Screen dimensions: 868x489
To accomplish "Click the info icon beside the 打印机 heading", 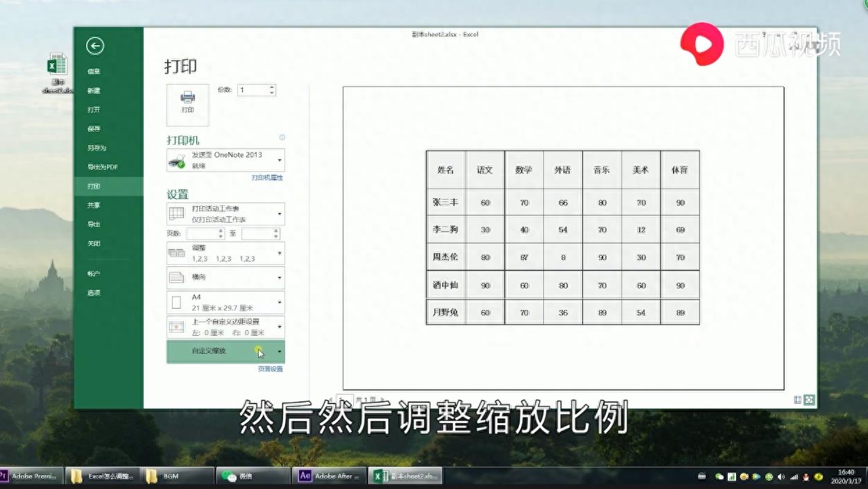I will point(282,137).
